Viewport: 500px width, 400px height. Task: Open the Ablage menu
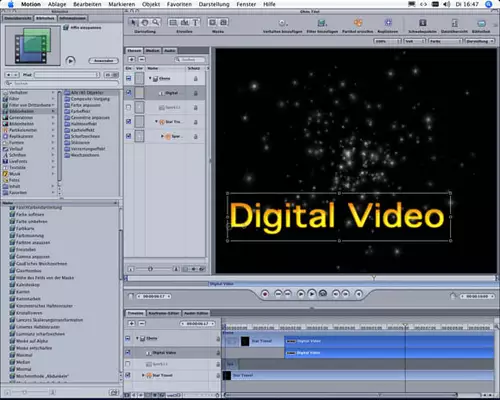point(57,4)
